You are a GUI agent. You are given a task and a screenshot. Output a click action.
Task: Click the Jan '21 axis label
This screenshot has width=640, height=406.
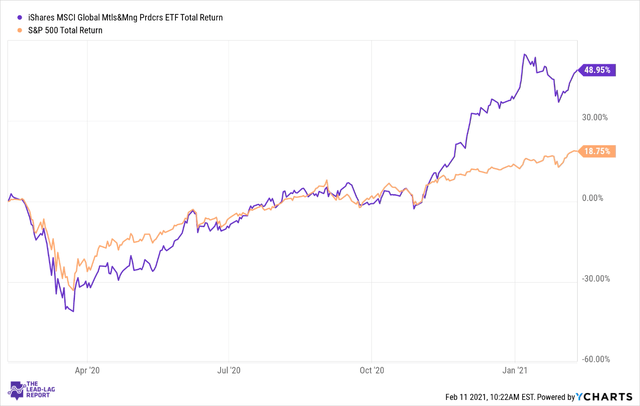(x=515, y=371)
